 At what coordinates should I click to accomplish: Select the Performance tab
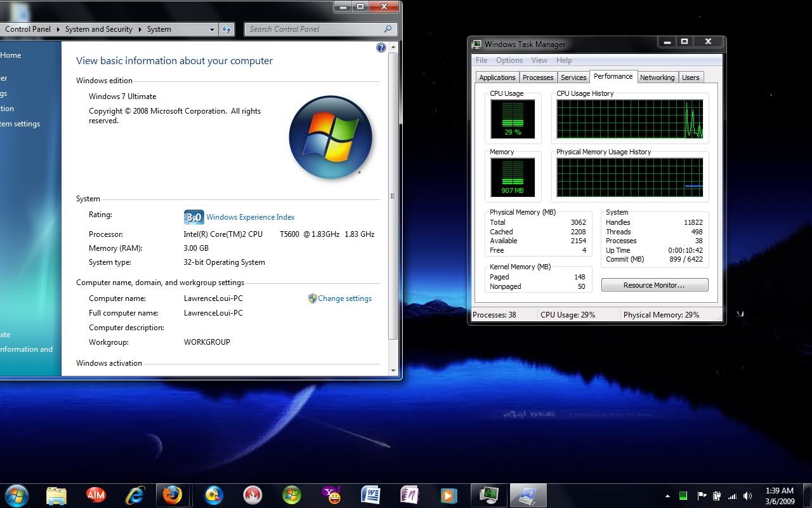613,76
